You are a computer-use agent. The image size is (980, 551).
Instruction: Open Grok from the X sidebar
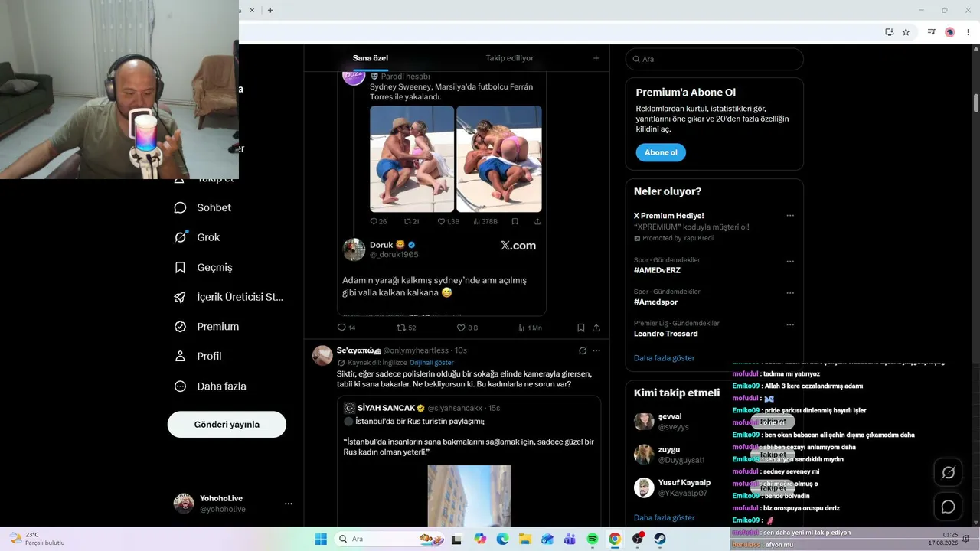[197, 237]
